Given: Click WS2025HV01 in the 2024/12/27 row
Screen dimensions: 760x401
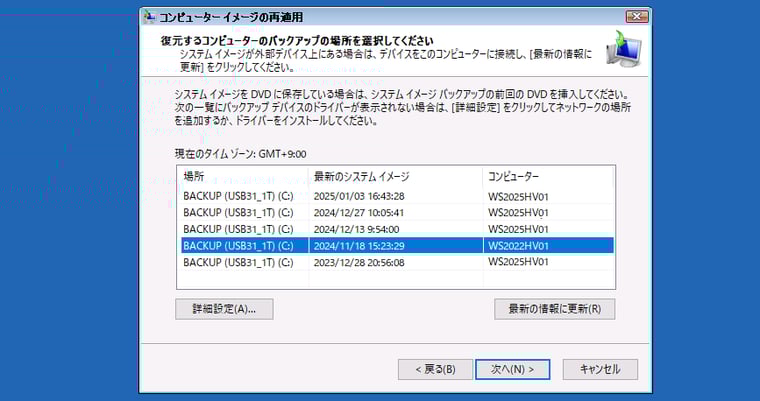Looking at the screenshot, I should (518, 213).
